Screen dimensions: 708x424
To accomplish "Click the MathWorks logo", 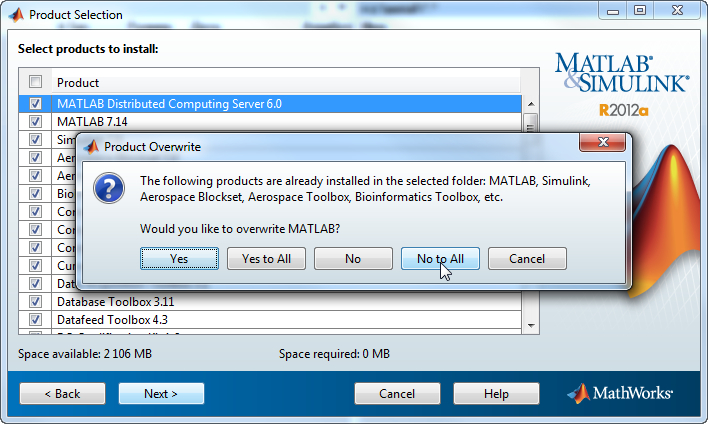I will pyautogui.click(x=620, y=393).
